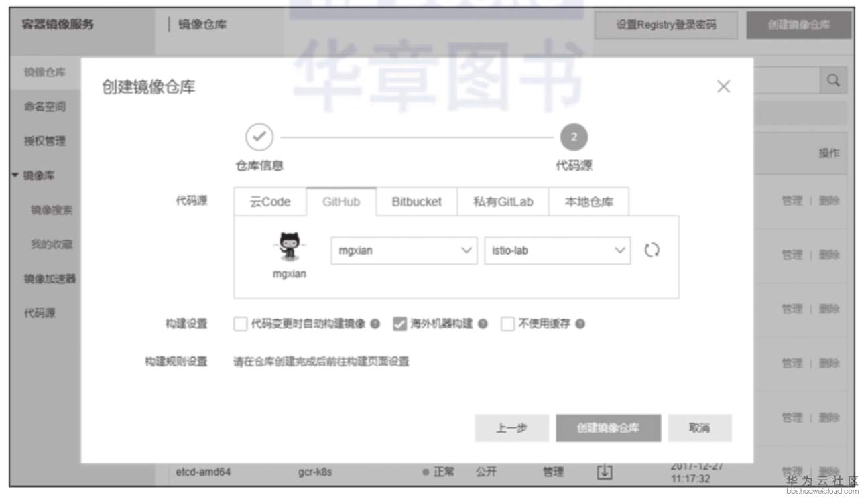Click the 构建规则设置 label

pyautogui.click(x=176, y=362)
